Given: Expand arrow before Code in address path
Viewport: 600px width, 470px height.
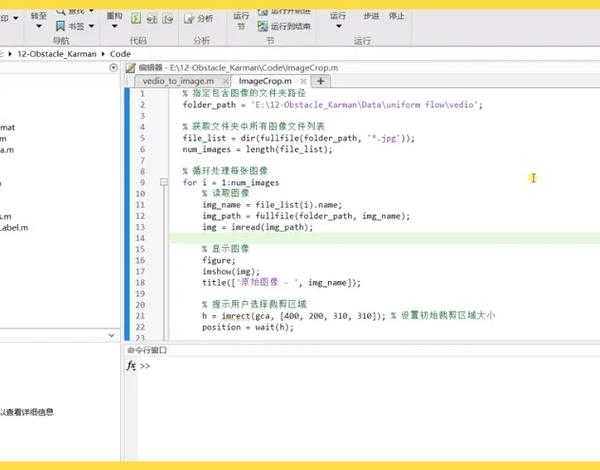Looking at the screenshot, I should [103, 54].
